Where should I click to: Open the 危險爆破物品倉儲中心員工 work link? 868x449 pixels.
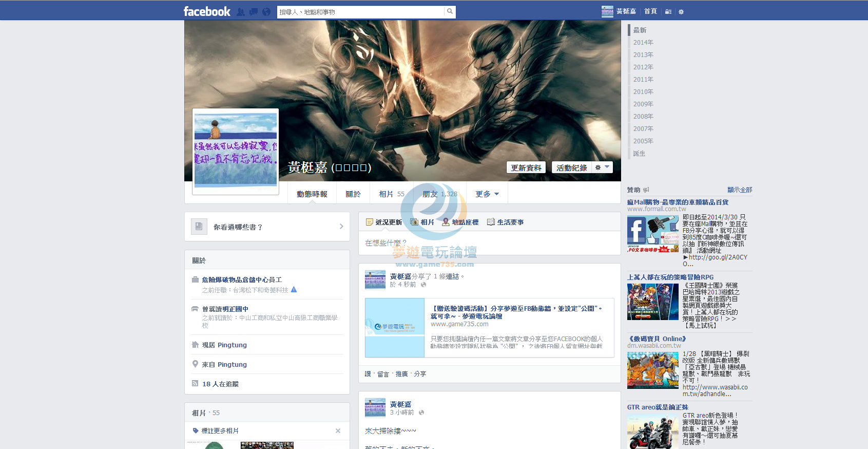click(x=242, y=280)
